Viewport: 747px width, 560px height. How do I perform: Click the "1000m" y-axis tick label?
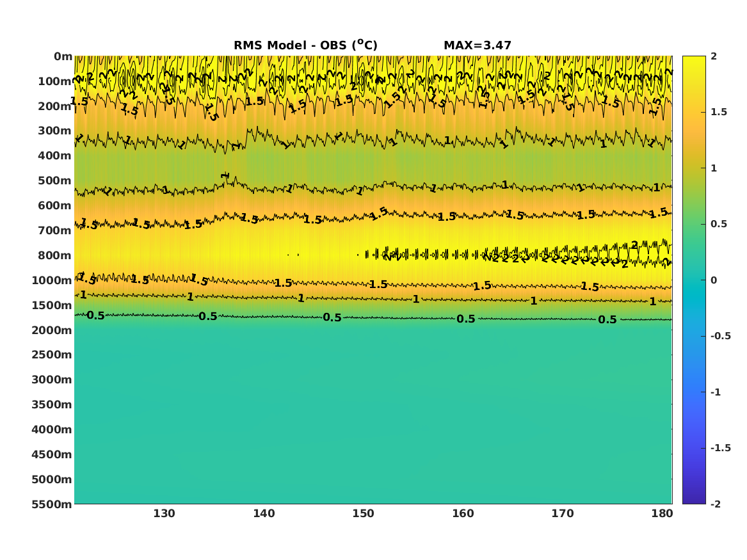[52, 280]
